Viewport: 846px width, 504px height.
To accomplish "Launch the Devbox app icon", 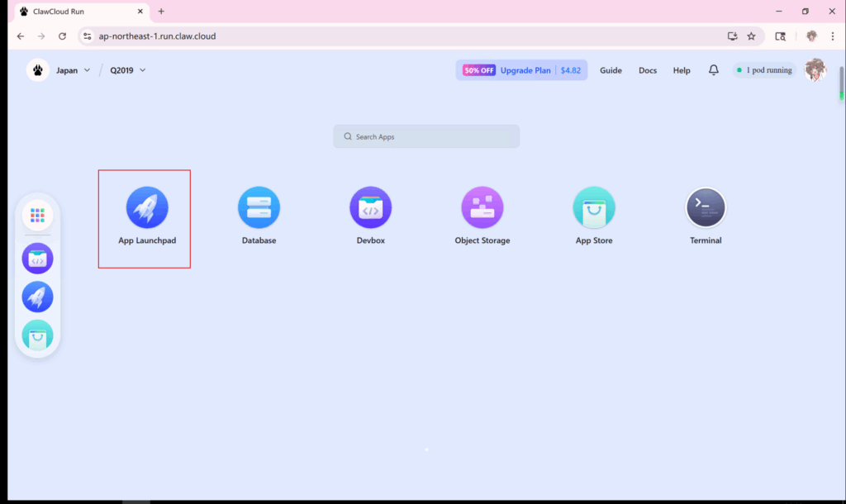I will click(370, 207).
